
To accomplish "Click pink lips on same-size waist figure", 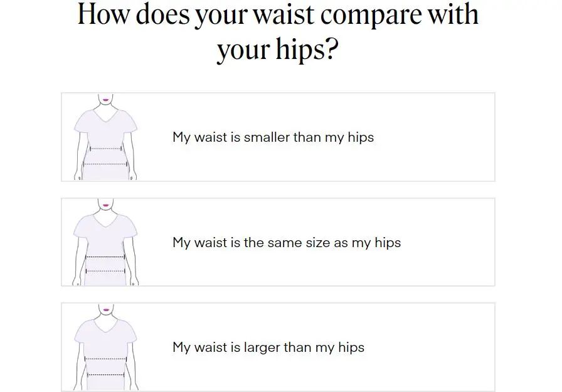I will [106, 205].
